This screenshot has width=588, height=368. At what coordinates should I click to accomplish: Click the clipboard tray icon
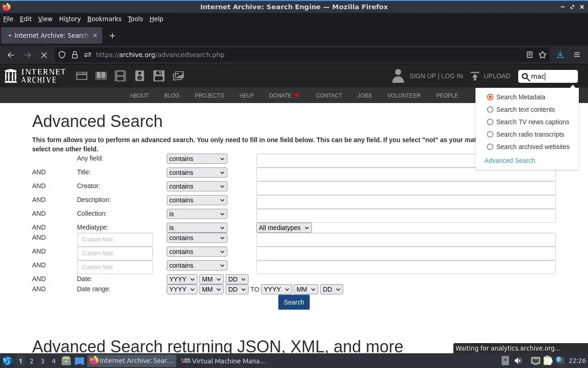point(548,361)
